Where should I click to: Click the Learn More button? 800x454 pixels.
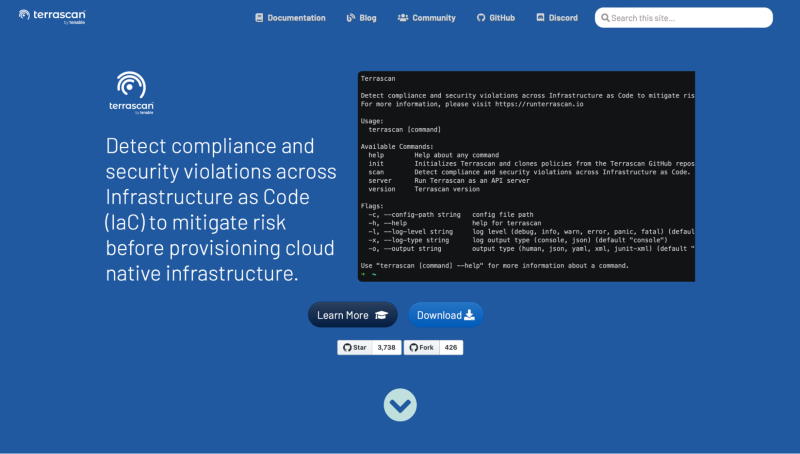pyautogui.click(x=353, y=315)
